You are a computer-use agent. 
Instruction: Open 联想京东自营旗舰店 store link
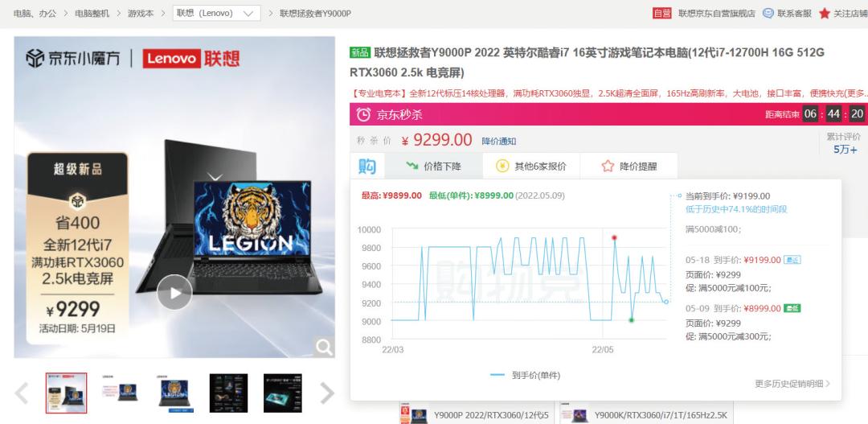(716, 14)
